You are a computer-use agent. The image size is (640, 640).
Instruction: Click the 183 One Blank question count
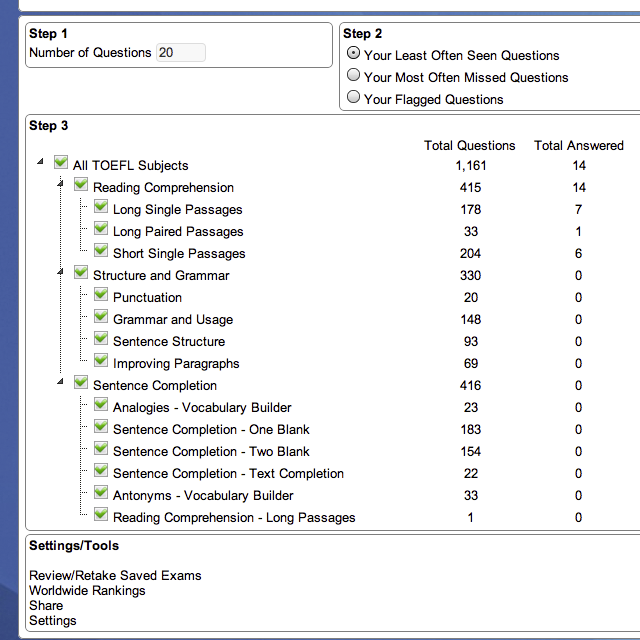click(471, 430)
